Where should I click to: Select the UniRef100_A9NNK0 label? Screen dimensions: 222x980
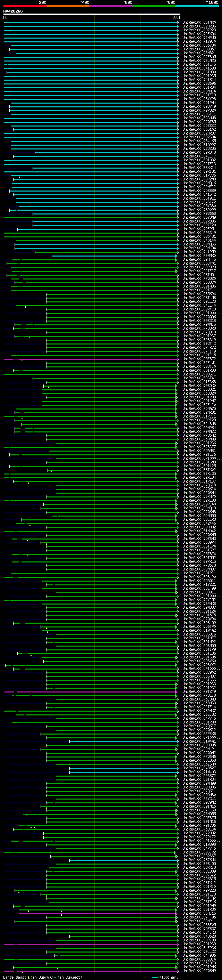(x=199, y=256)
